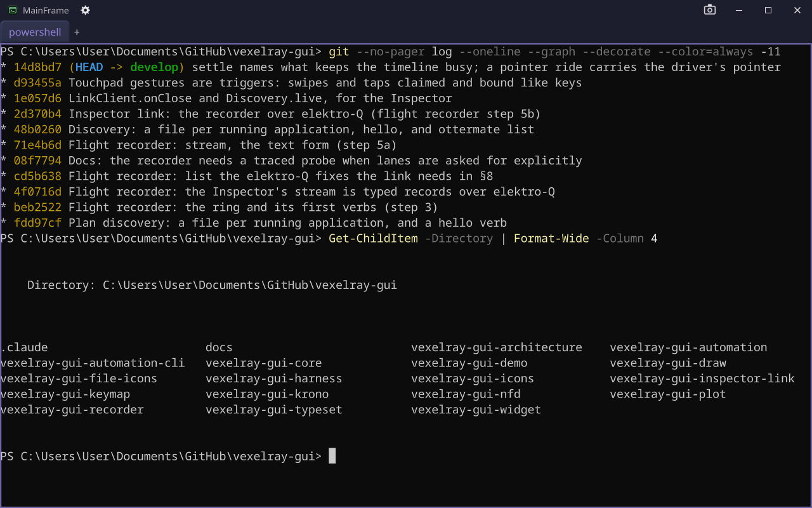The width and height of the screenshot is (812, 508).
Task: Click the HEAD ref label
Action: [x=89, y=67]
